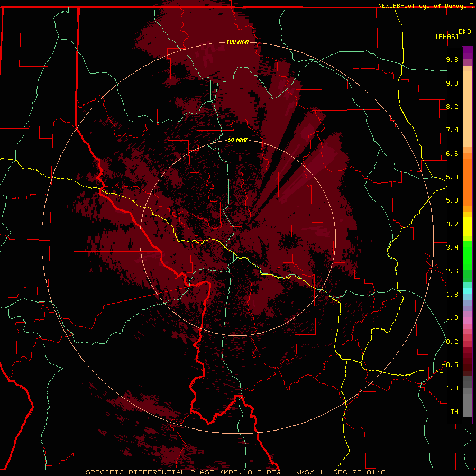This screenshot has width=476, height=476.
Task: Click the 1.0 value on the color scale
Action: point(452,318)
